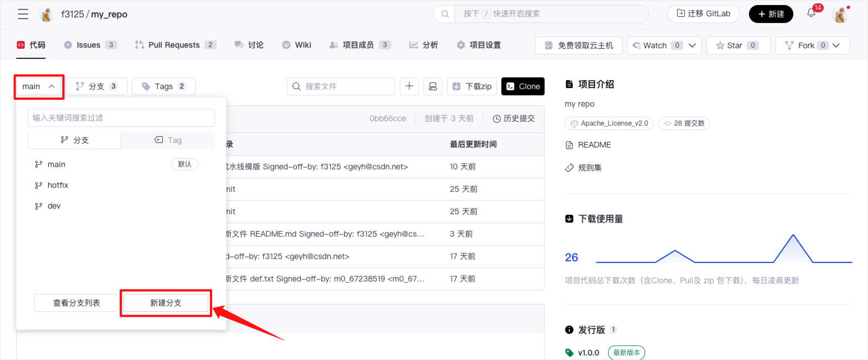Image resolution: width=868 pixels, height=360 pixels.
Task: Click the 28 commits count badge
Action: (x=684, y=123)
